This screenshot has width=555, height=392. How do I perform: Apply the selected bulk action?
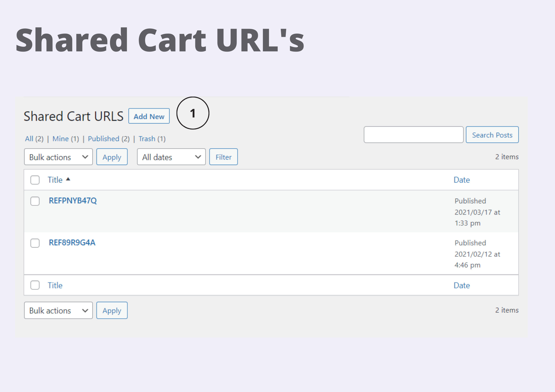[112, 157]
